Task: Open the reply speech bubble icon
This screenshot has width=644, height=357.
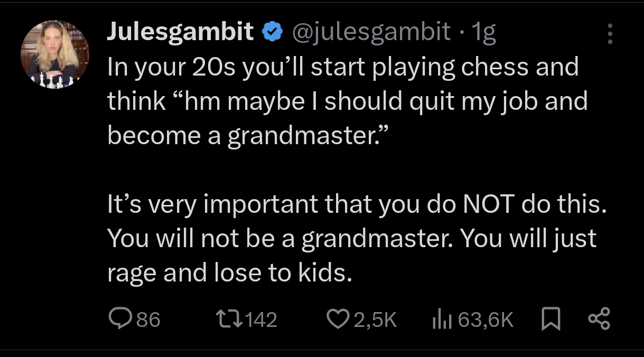Action: 118,318
